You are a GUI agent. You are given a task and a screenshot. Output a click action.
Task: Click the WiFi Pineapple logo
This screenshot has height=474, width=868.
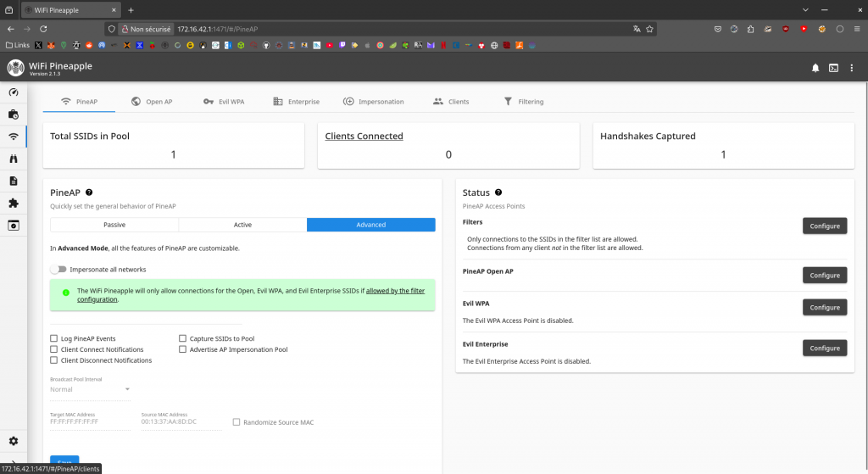pos(15,68)
